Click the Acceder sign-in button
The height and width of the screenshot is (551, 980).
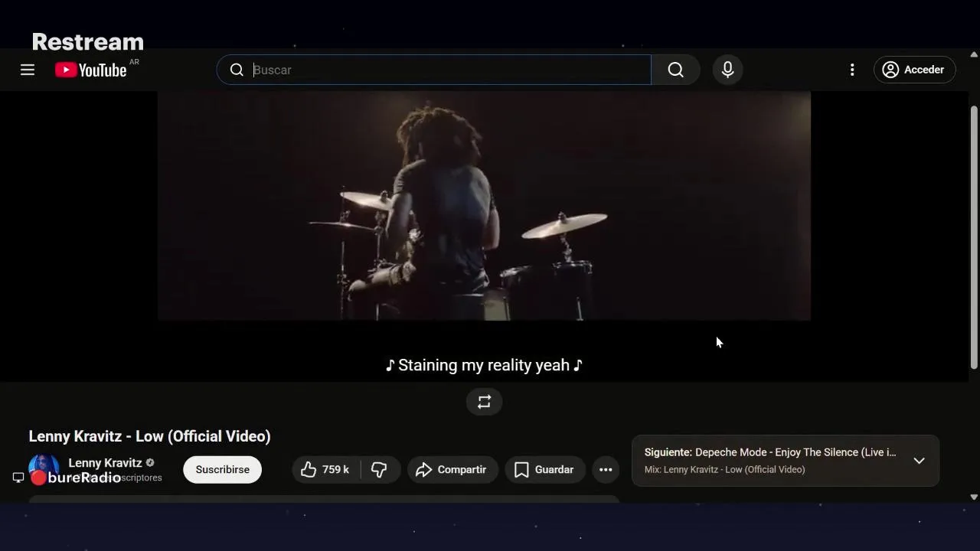point(914,70)
